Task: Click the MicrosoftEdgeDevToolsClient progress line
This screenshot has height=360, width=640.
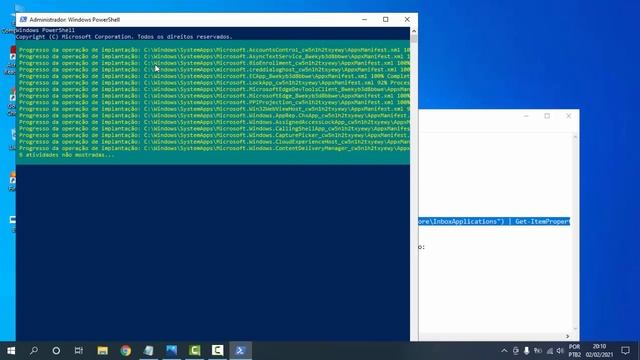Action: (x=214, y=89)
